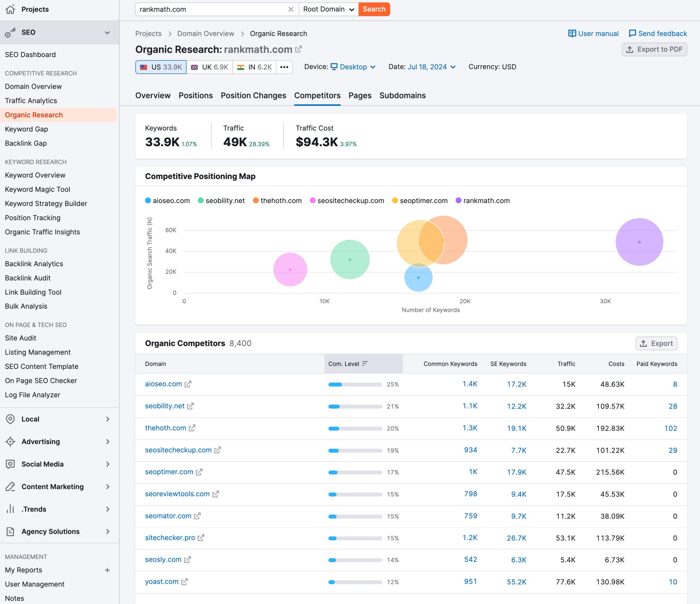Click the green seobility.net bubble
The image size is (700, 604).
coord(350,259)
